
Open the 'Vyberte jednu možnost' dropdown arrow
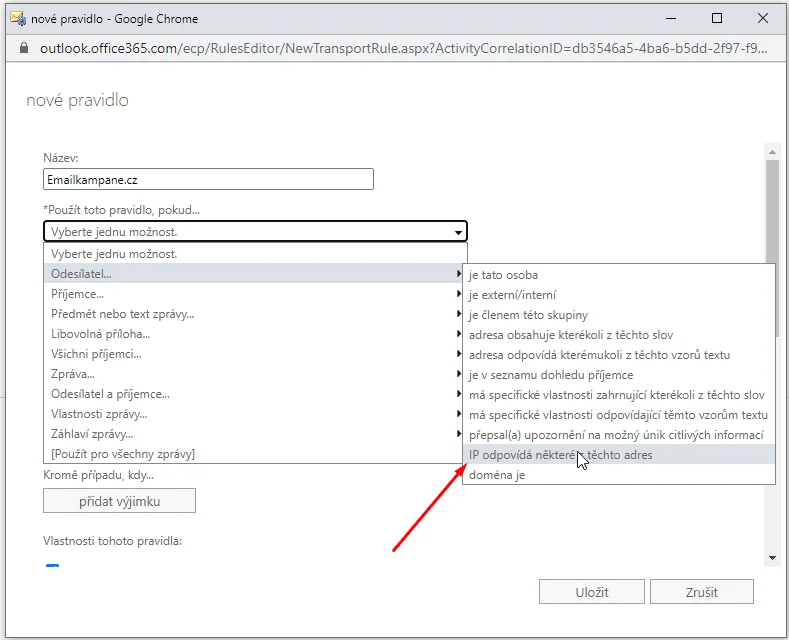click(458, 232)
